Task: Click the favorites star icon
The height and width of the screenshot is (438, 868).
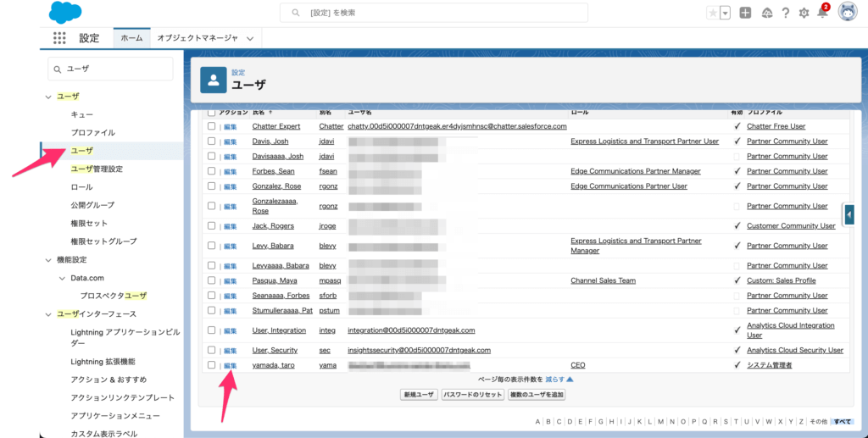Action: [x=713, y=13]
